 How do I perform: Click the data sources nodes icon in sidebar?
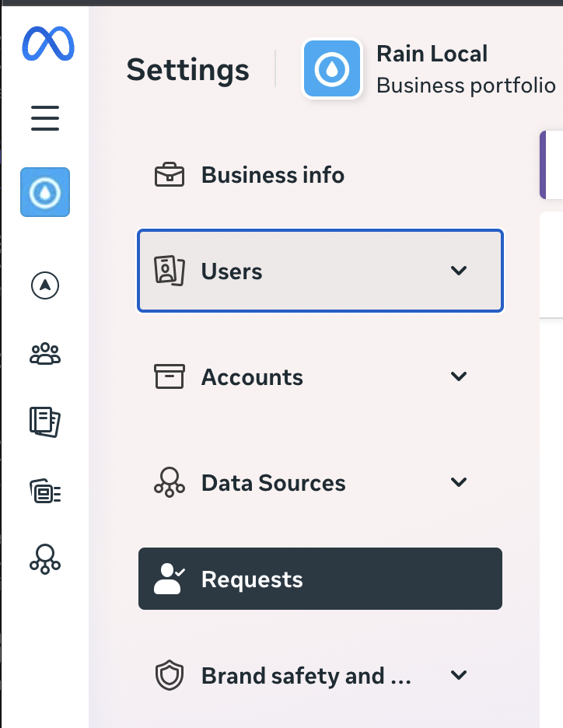[45, 558]
